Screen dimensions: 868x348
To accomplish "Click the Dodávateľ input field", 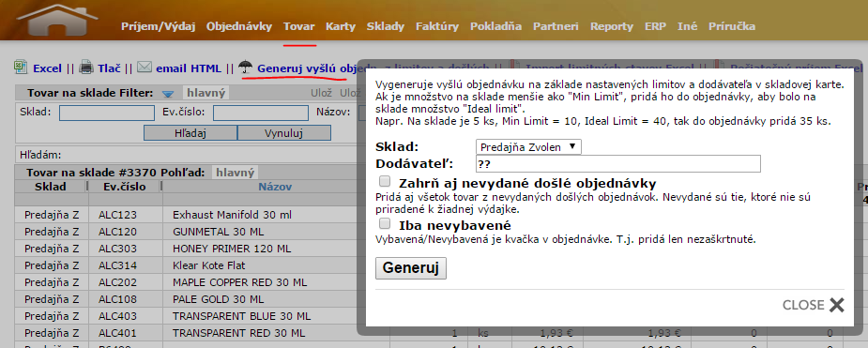I will point(617,164).
